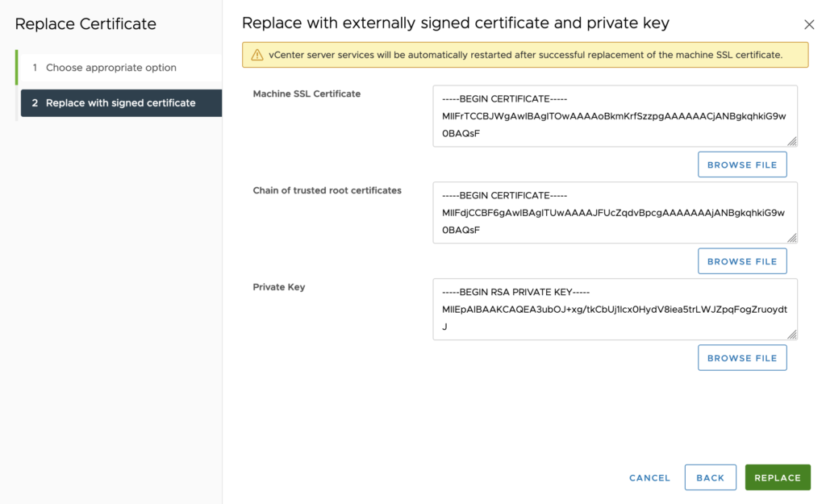Cancel the certificate replacement
The width and height of the screenshot is (826, 504).
coord(649,477)
